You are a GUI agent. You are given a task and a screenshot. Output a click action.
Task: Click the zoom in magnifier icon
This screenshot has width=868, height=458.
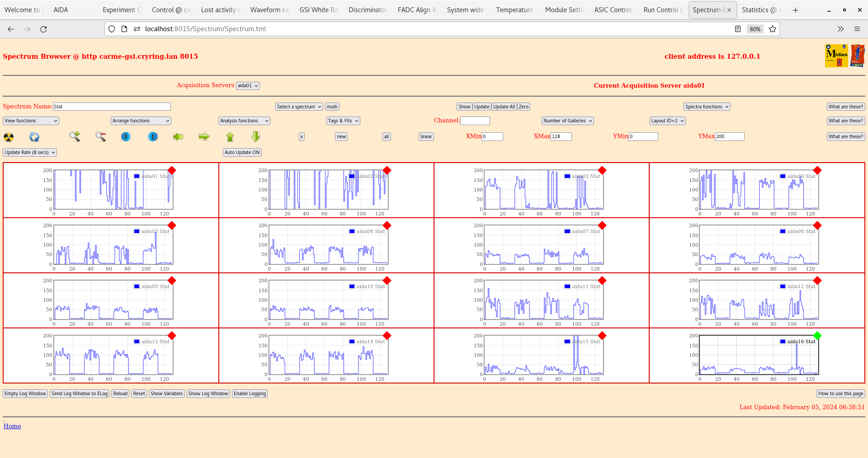[75, 136]
